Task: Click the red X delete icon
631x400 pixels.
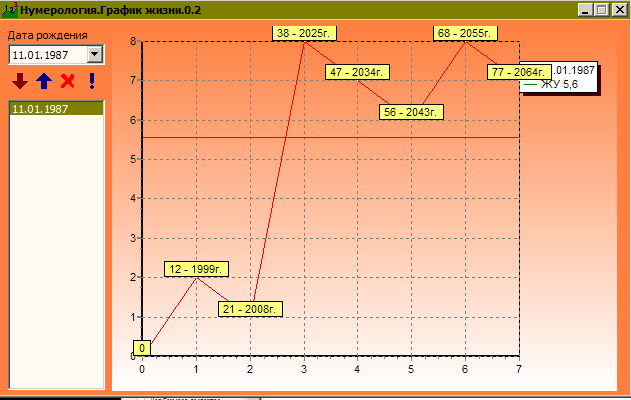Action: (68, 81)
